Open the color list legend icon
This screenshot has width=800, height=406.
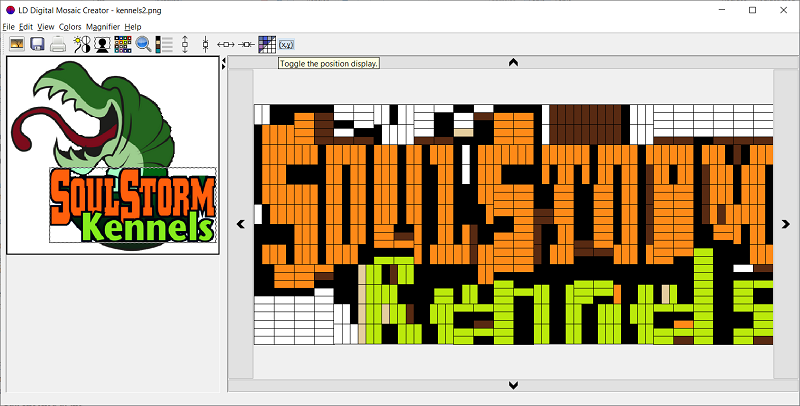click(x=164, y=44)
